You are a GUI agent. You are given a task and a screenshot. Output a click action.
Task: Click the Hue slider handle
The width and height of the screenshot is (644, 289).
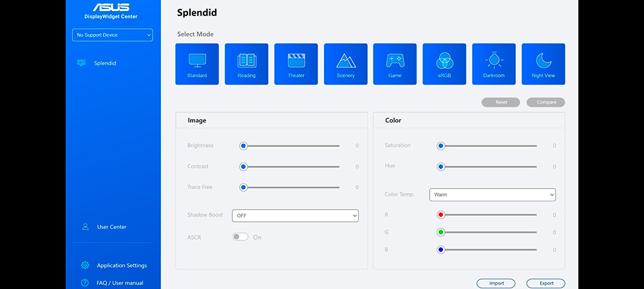(440, 166)
